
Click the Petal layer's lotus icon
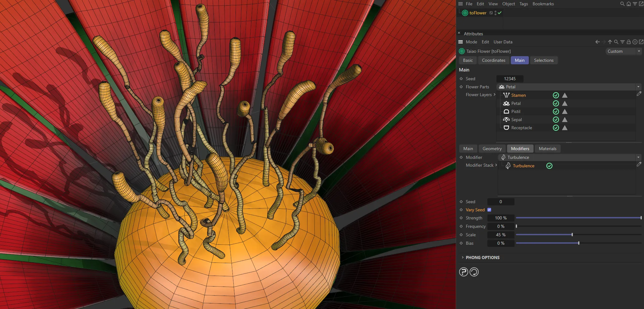[506, 103]
